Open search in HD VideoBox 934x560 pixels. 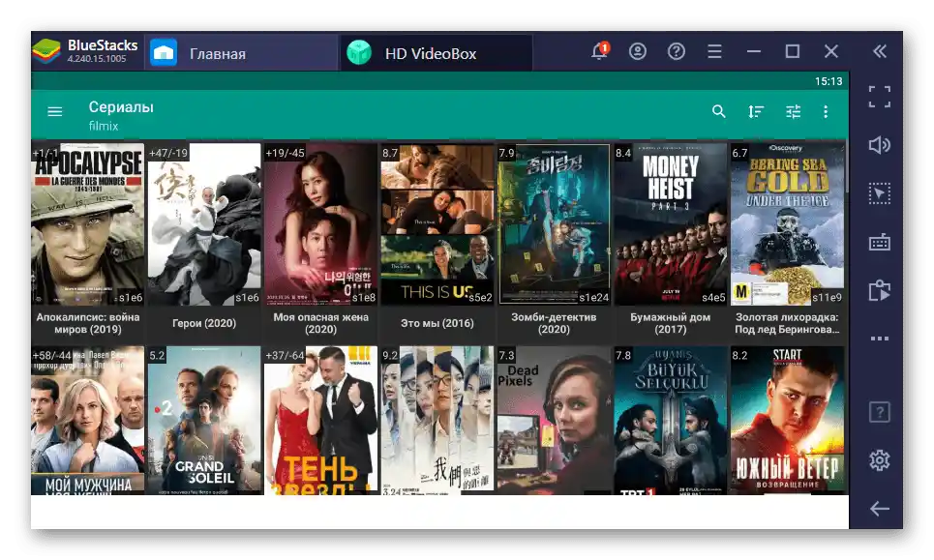[x=719, y=111]
